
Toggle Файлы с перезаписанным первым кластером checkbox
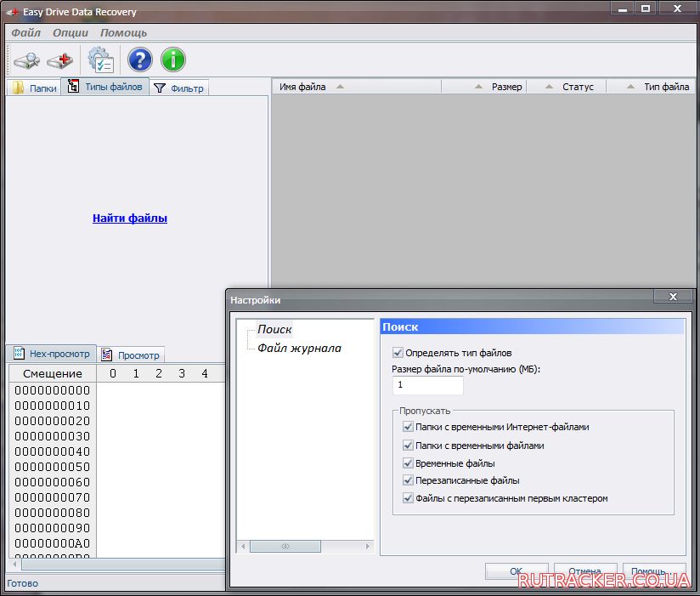click(408, 498)
